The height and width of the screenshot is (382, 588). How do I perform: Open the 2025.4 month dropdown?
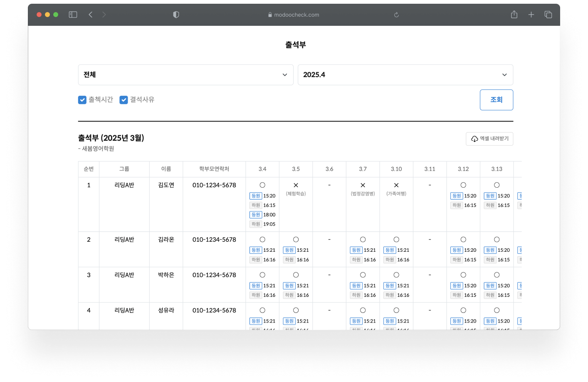405,75
